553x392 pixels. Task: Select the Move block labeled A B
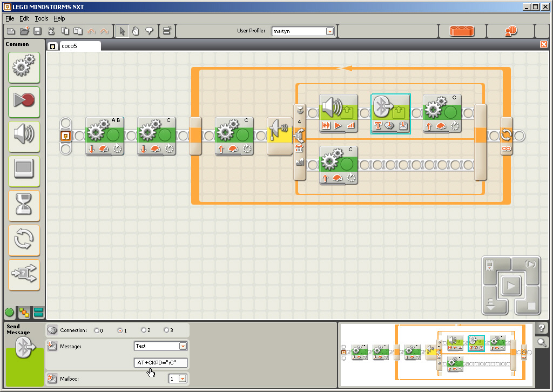(x=105, y=136)
